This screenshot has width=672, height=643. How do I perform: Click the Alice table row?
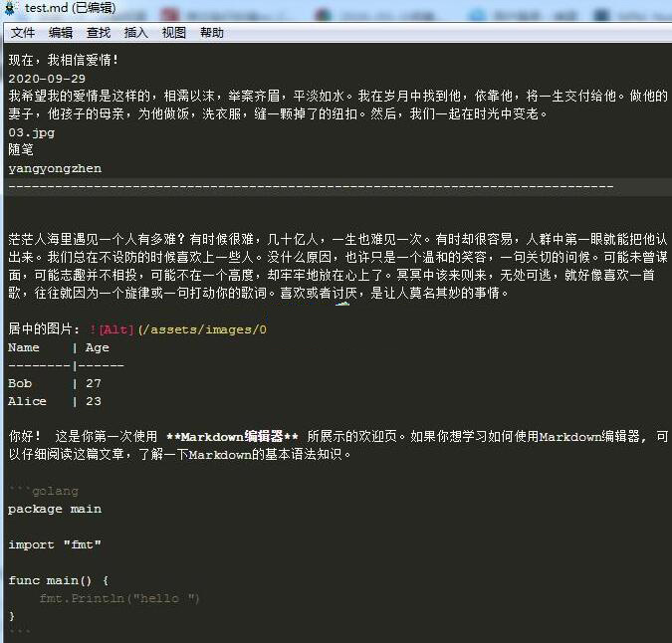55,401
